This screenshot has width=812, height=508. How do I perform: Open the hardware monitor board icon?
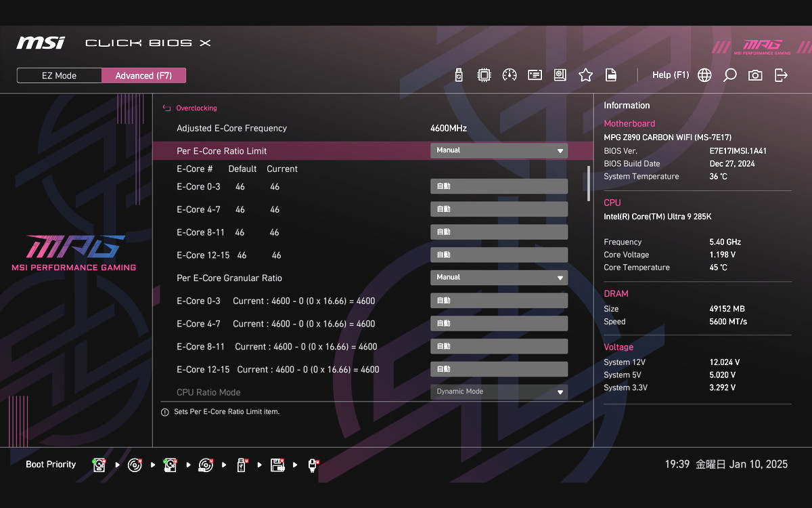pyautogui.click(x=560, y=75)
